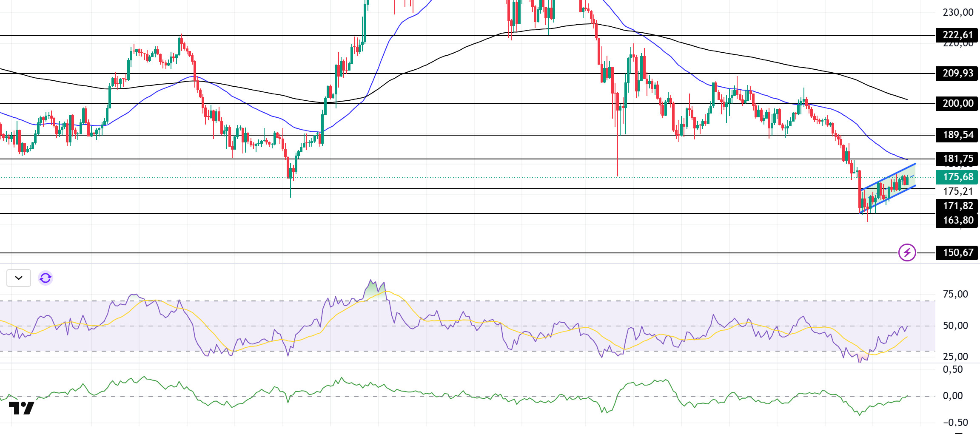Click the purple lightning bolt icon
The height and width of the screenshot is (434, 980).
coord(907,252)
